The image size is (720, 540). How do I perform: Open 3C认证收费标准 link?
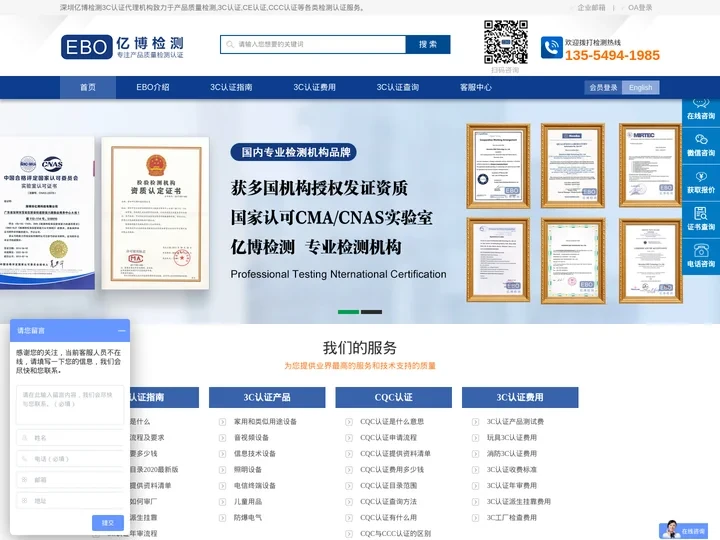click(512, 470)
